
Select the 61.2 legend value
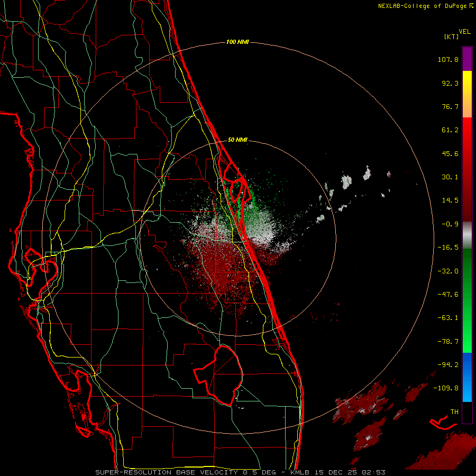pyautogui.click(x=450, y=130)
